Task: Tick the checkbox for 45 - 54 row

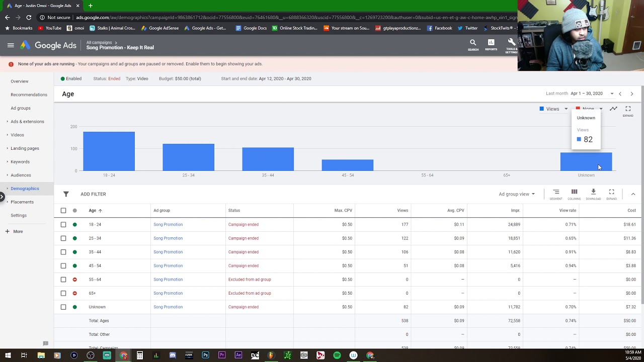Action: click(x=63, y=265)
